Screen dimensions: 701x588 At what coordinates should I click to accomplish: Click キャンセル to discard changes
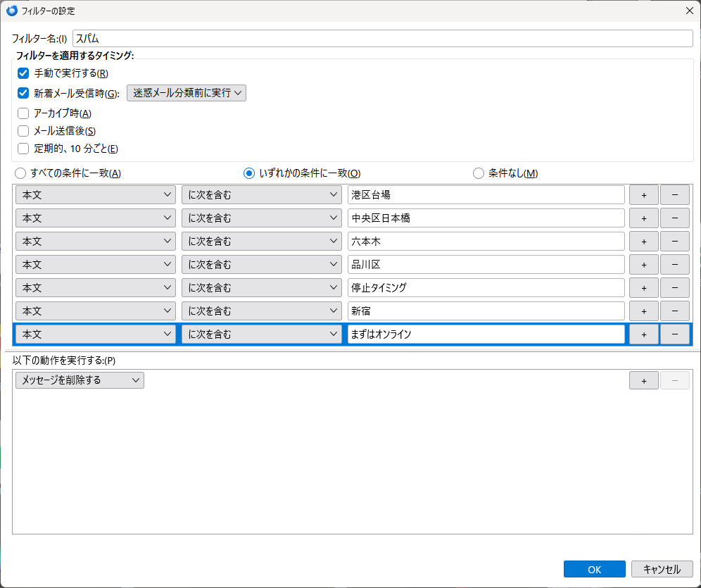pos(662,569)
